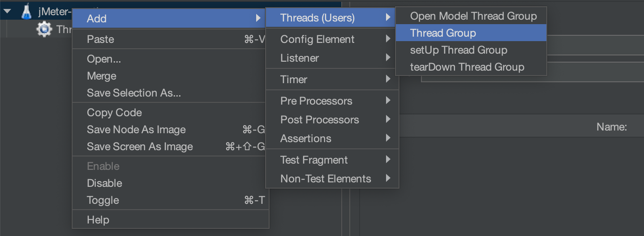Screen dimensions: 644x236
Task: Open the Post Processors submenu
Action: click(319, 120)
